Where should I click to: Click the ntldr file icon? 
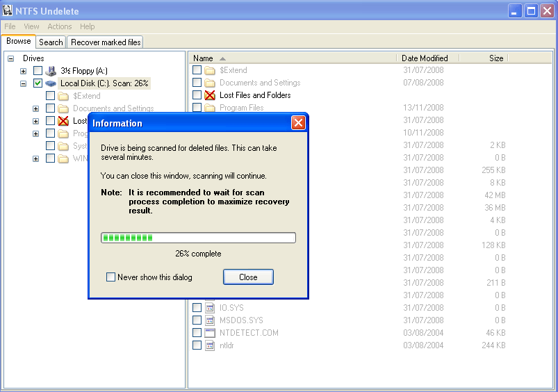(x=210, y=345)
